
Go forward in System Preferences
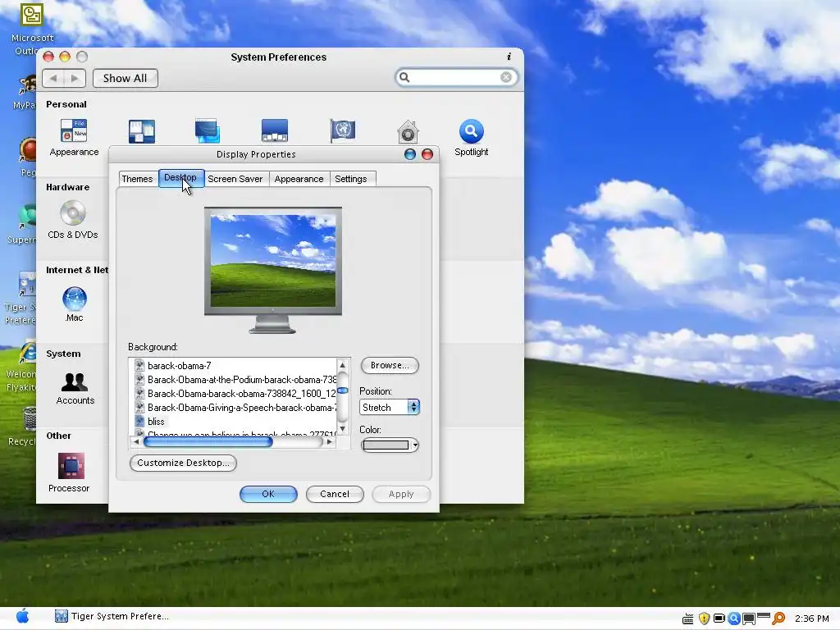pos(75,78)
